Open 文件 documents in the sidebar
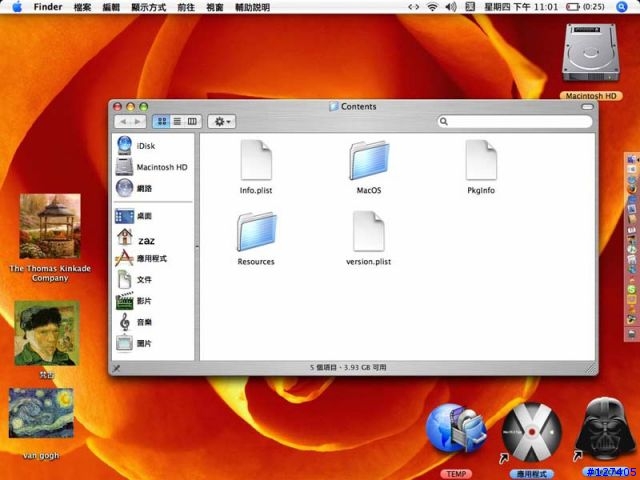The height and width of the screenshot is (480, 640). click(134, 280)
